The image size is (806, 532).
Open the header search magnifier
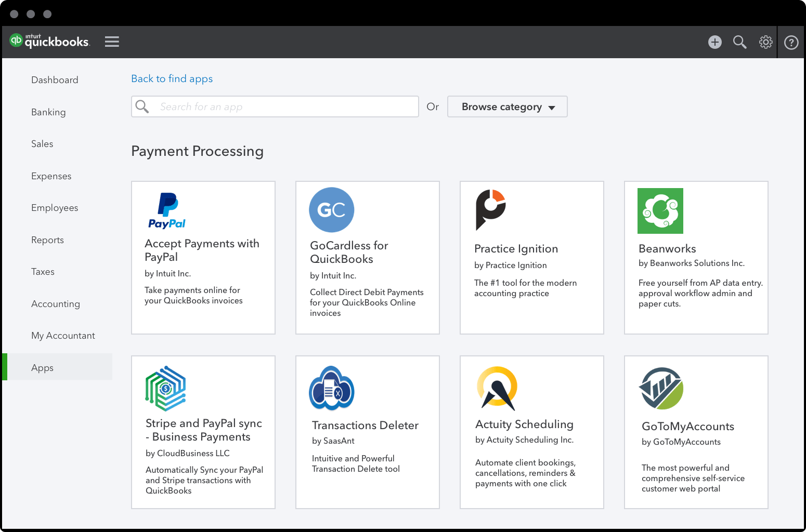point(740,42)
